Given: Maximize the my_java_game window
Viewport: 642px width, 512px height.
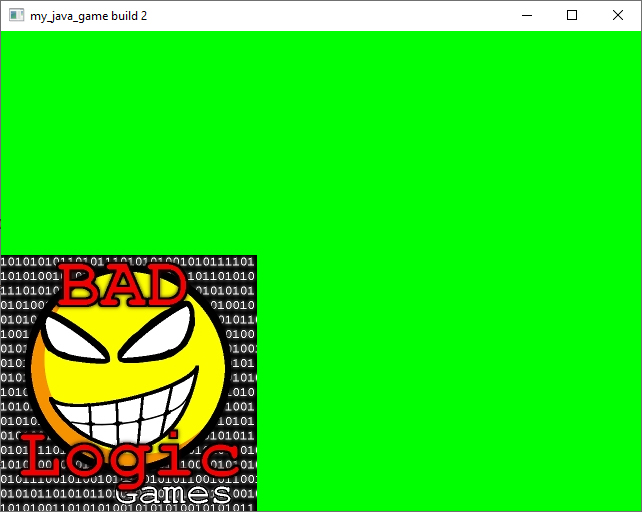Looking at the screenshot, I should coord(572,16).
